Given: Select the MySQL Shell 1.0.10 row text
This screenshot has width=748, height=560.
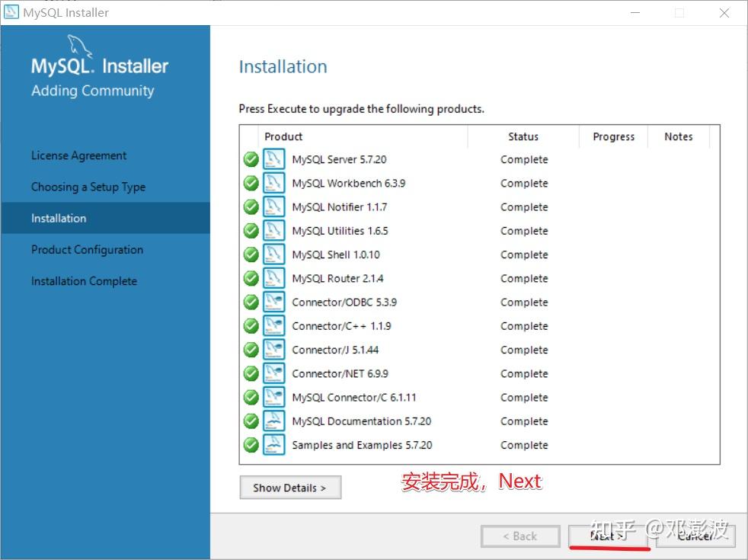Looking at the screenshot, I should [336, 254].
